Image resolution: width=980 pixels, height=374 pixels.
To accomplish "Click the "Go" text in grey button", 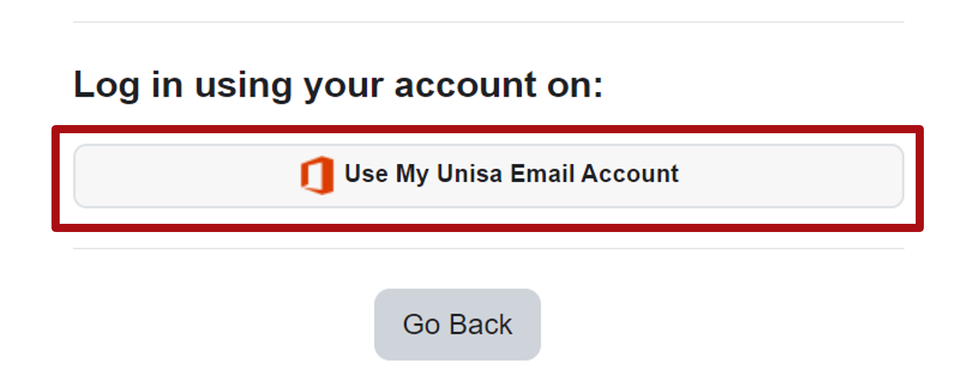I will point(422,324).
